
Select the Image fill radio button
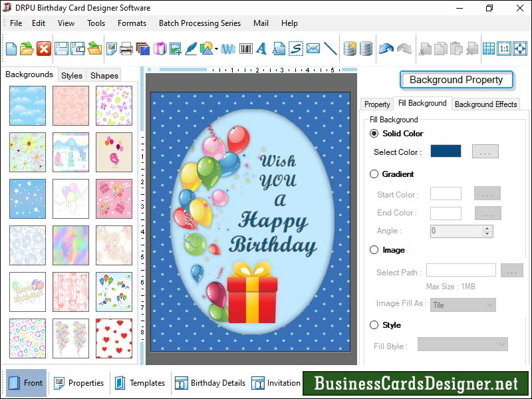click(x=374, y=250)
